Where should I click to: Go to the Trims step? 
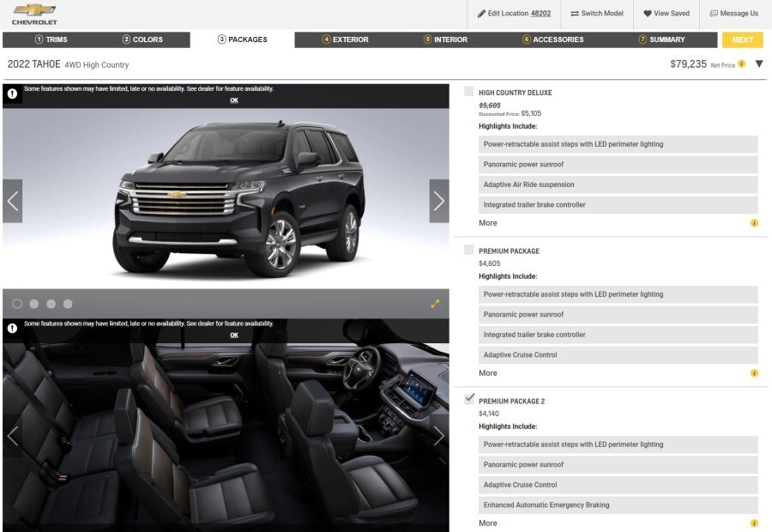[x=51, y=39]
